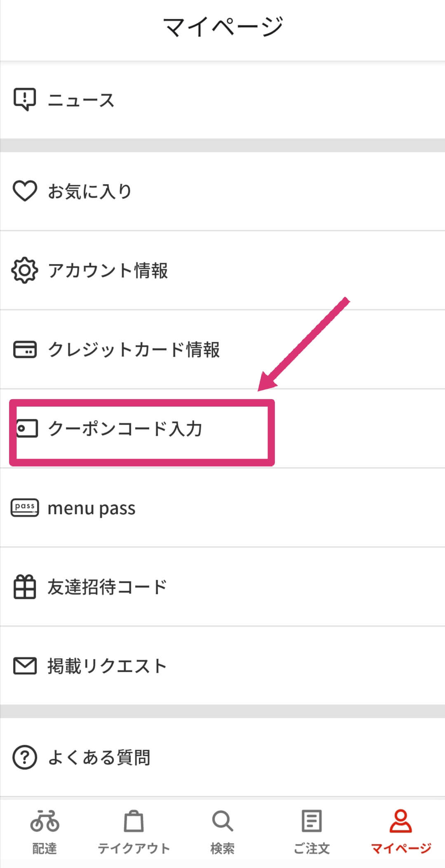
Task: Tap the gear icon for account info
Action: point(25,270)
